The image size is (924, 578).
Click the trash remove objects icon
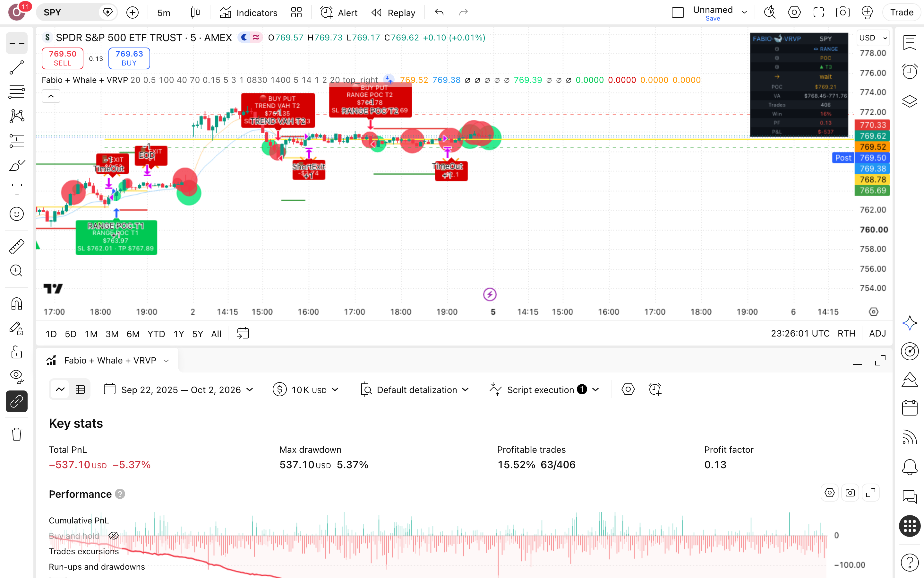17,434
